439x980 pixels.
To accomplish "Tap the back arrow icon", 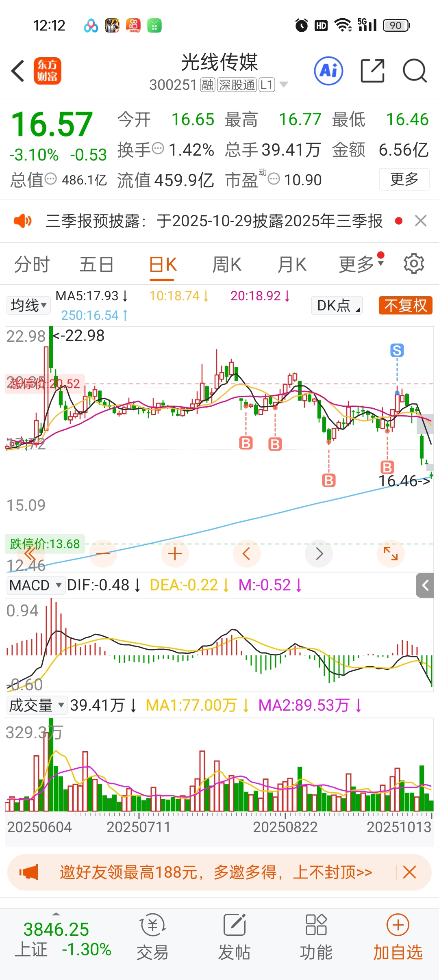I will [18, 71].
